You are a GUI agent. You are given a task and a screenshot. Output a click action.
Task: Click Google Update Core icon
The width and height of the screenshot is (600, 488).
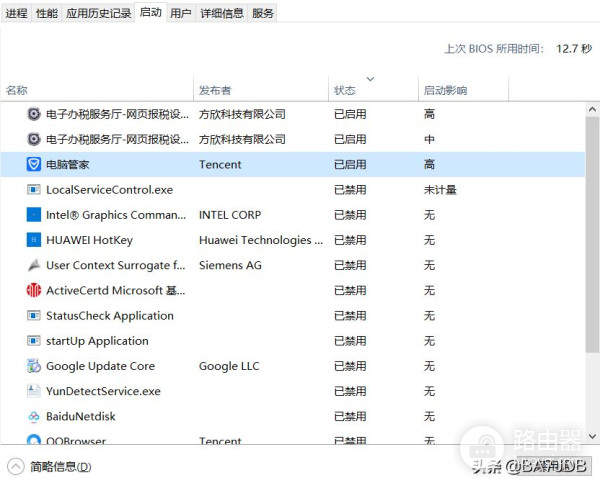[x=34, y=366]
